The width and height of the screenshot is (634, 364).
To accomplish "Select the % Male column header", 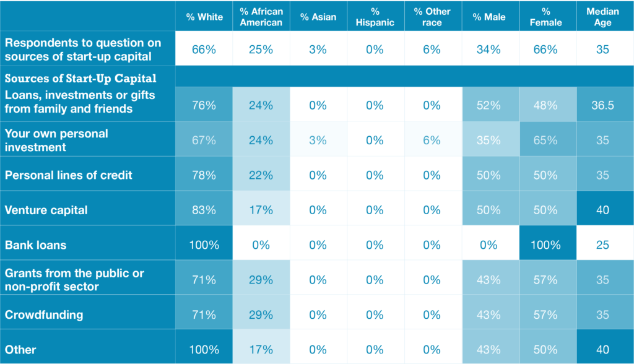I will pyautogui.click(x=489, y=17).
